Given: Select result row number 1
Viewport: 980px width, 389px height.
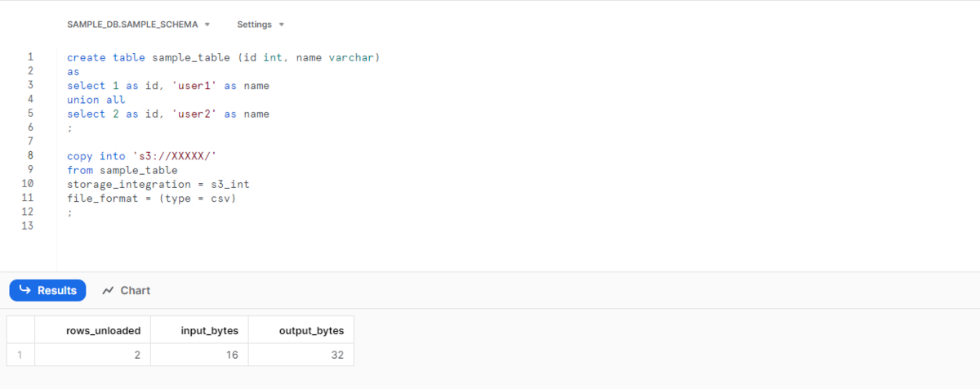Looking at the screenshot, I should [21, 355].
